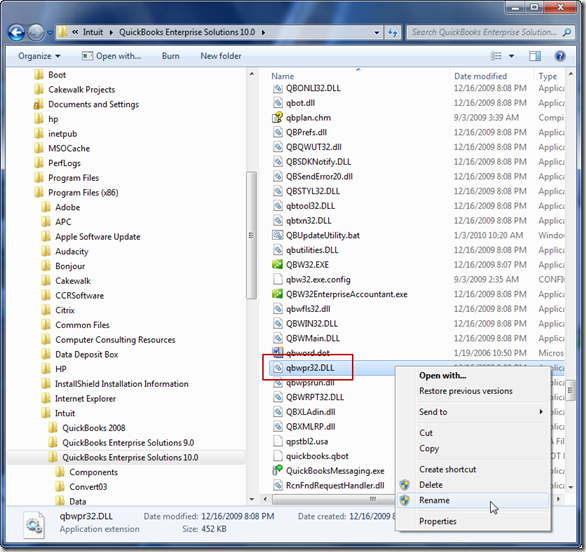The width and height of the screenshot is (586, 552).
Task: Select the qbwpr32.DLL file icon
Action: [x=277, y=368]
